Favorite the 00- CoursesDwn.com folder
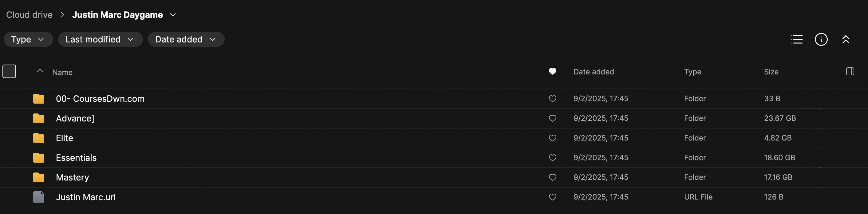 pos(552,99)
